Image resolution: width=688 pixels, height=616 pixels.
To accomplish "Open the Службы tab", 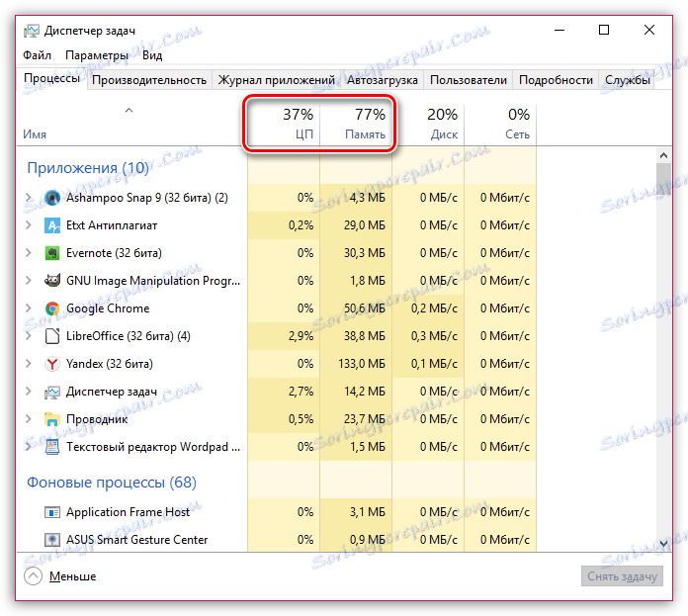I will click(x=628, y=80).
